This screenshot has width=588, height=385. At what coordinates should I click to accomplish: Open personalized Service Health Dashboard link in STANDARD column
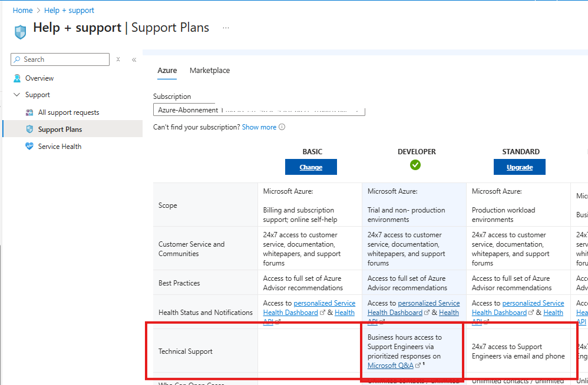(x=518, y=308)
